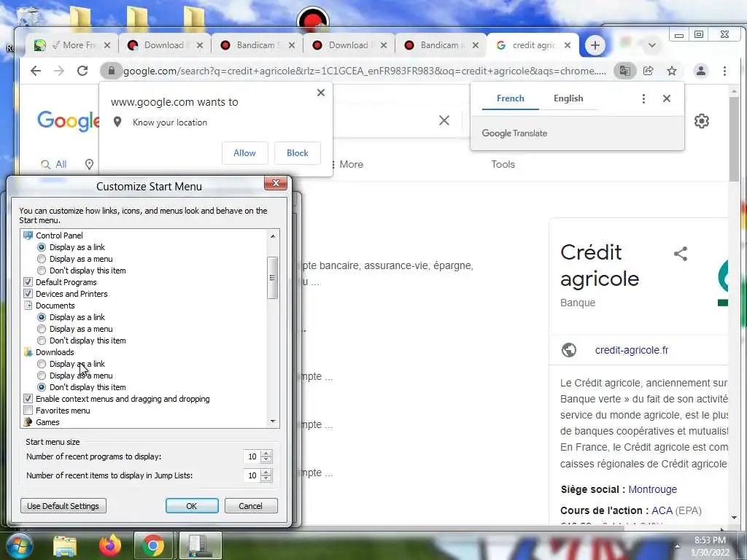The width and height of the screenshot is (747, 560).
Task: Decrease number of recent programs
Action: [266, 459]
